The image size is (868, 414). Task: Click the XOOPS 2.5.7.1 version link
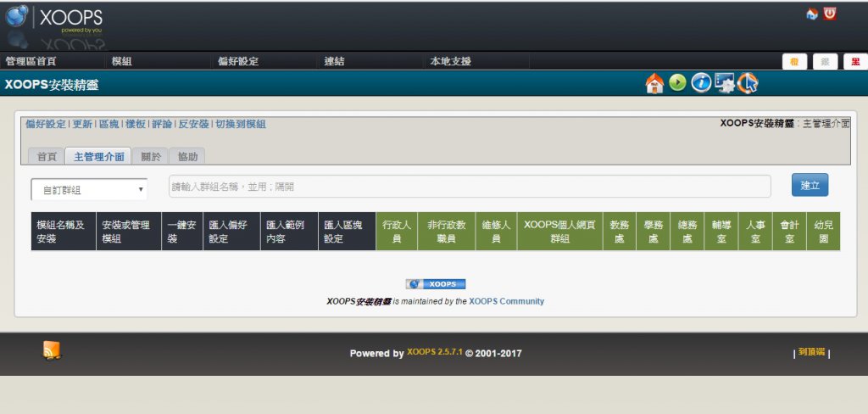pyautogui.click(x=435, y=352)
